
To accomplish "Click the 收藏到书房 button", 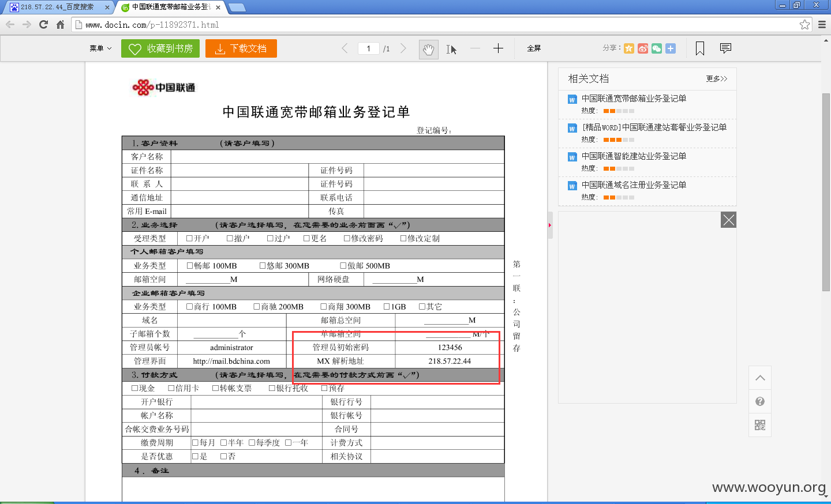I will (x=160, y=48).
